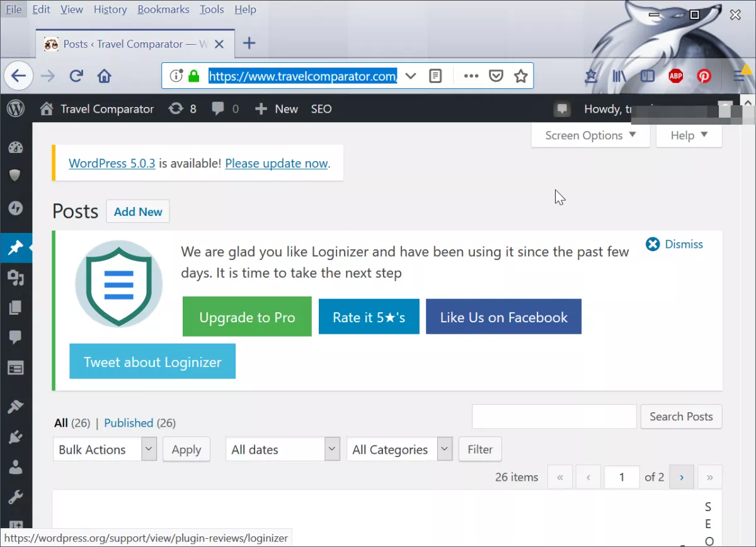Expand the address bar history dropdown
Image resolution: width=756 pixels, height=547 pixels.
411,76
